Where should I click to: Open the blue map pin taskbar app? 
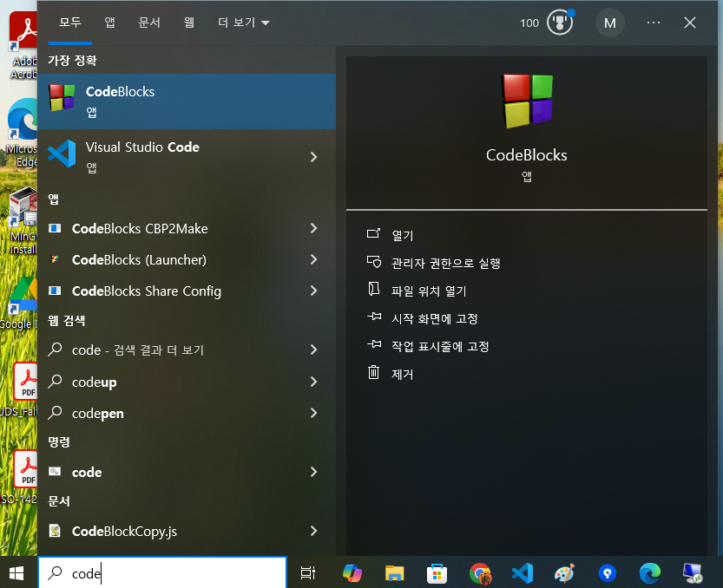(x=608, y=572)
